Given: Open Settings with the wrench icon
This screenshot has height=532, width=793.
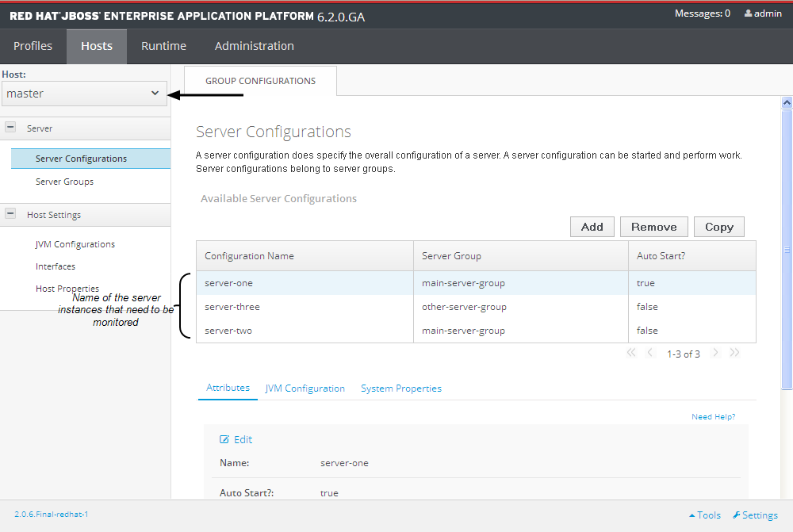Looking at the screenshot, I should click(755, 515).
